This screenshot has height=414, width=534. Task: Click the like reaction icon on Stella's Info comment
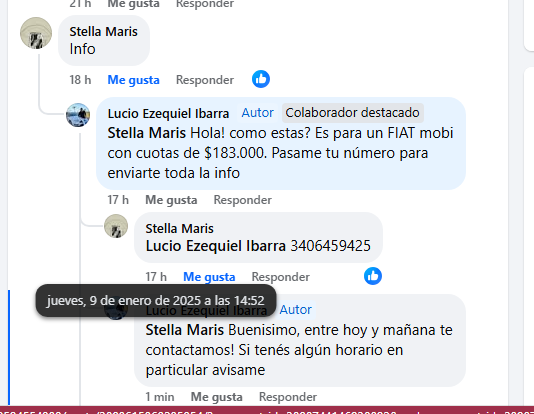click(x=261, y=79)
